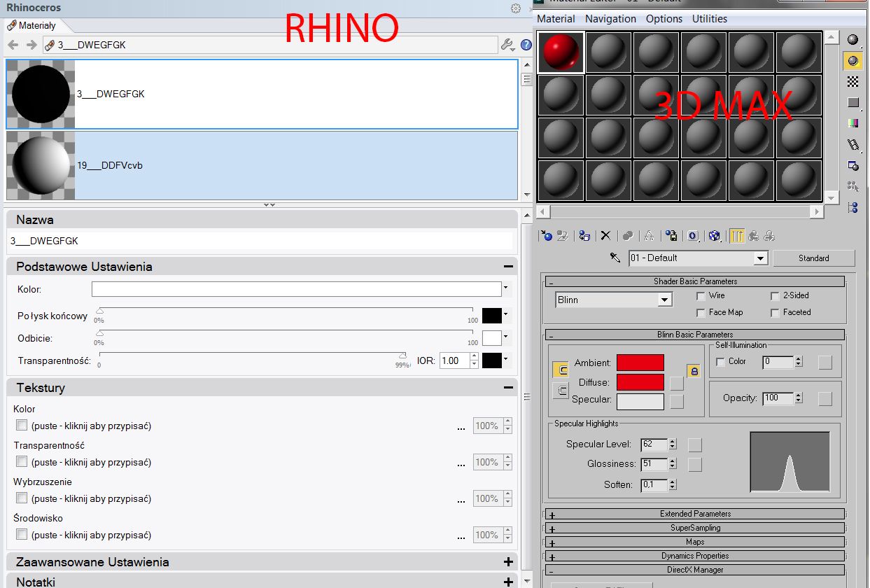Expand Zaawansowane Ustawienia section
The height and width of the screenshot is (588, 870).
tap(508, 562)
